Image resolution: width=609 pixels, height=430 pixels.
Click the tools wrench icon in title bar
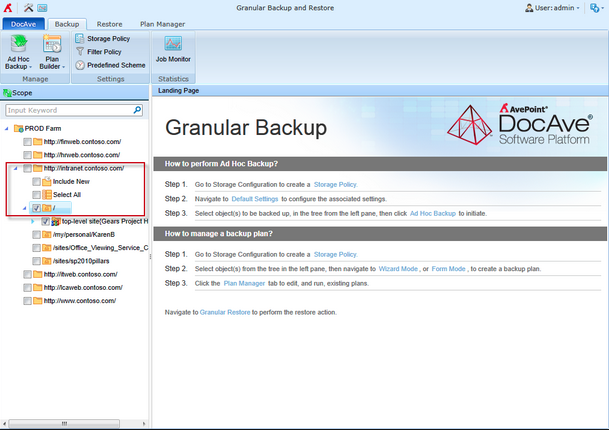pos(28,8)
